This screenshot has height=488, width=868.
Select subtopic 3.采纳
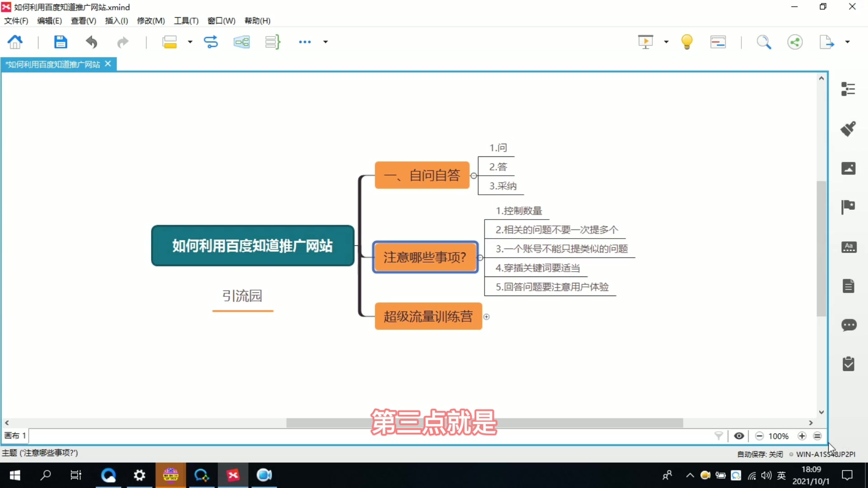pyautogui.click(x=503, y=186)
